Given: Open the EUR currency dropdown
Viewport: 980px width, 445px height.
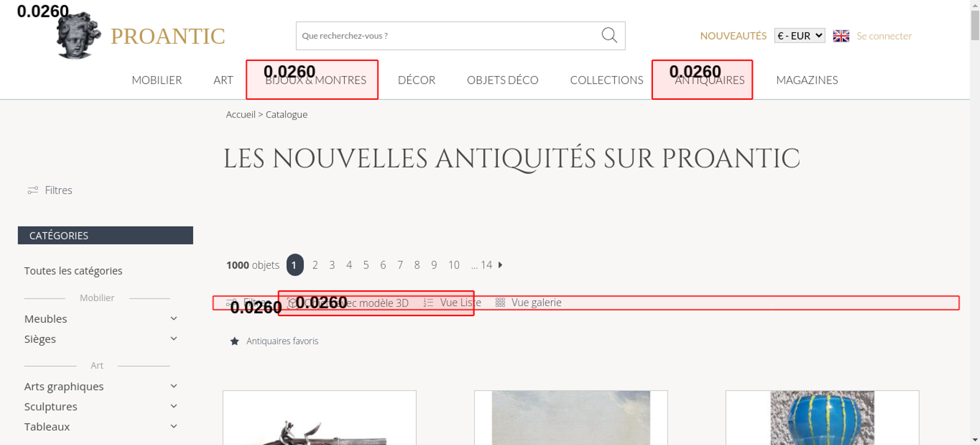Looking at the screenshot, I should [799, 36].
